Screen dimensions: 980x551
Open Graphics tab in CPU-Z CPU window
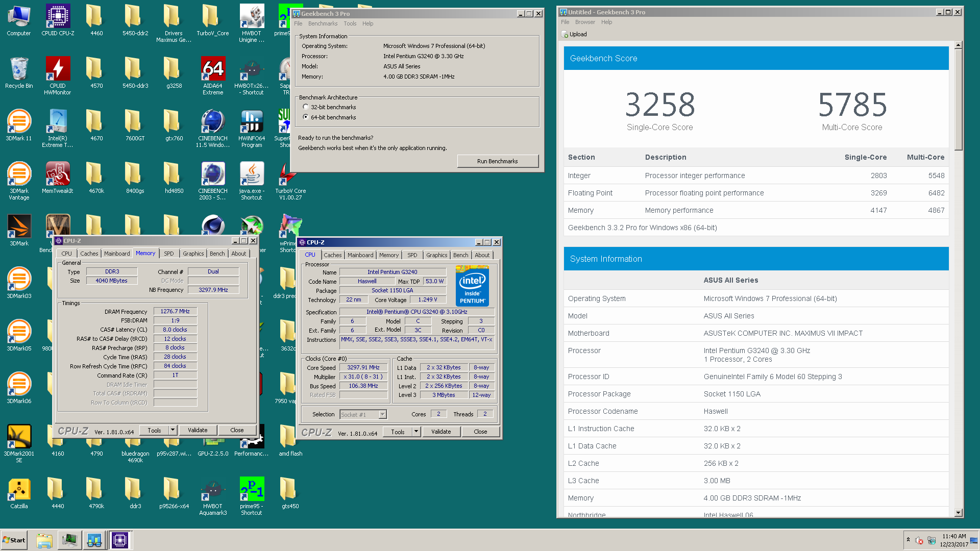point(437,255)
